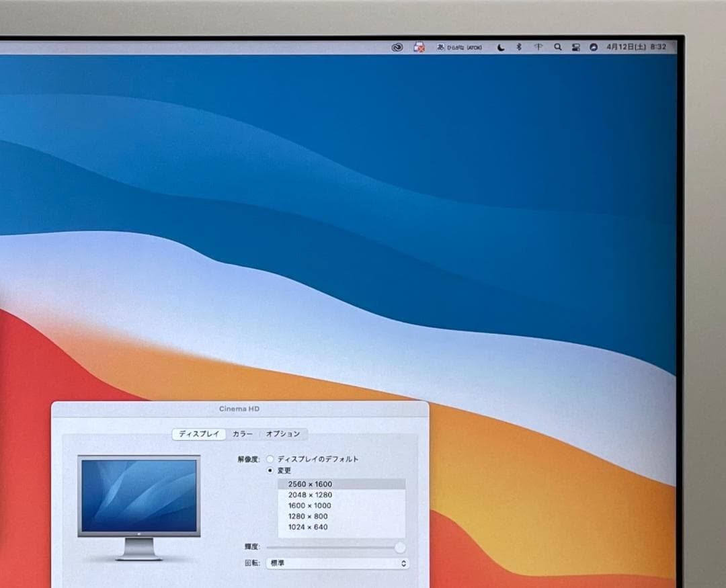Select the 変更 resolution radio button
This screenshot has width=726, height=588.
click(271, 471)
